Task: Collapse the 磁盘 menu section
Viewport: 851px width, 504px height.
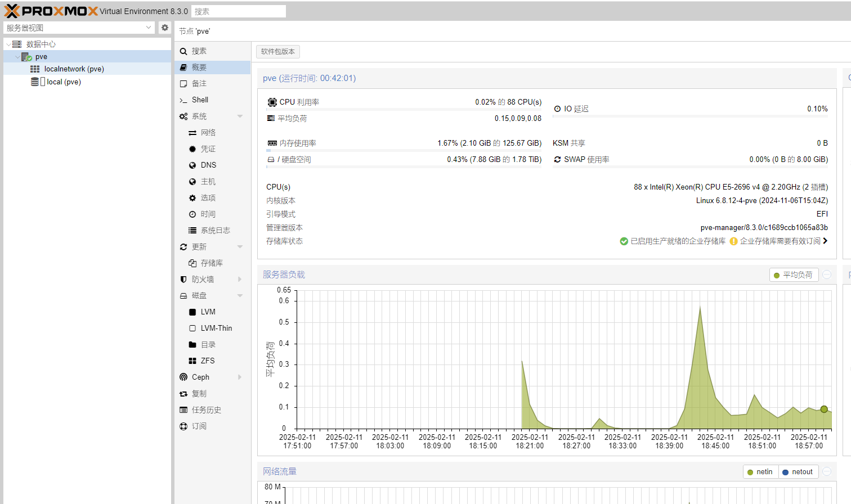Action: [x=240, y=296]
